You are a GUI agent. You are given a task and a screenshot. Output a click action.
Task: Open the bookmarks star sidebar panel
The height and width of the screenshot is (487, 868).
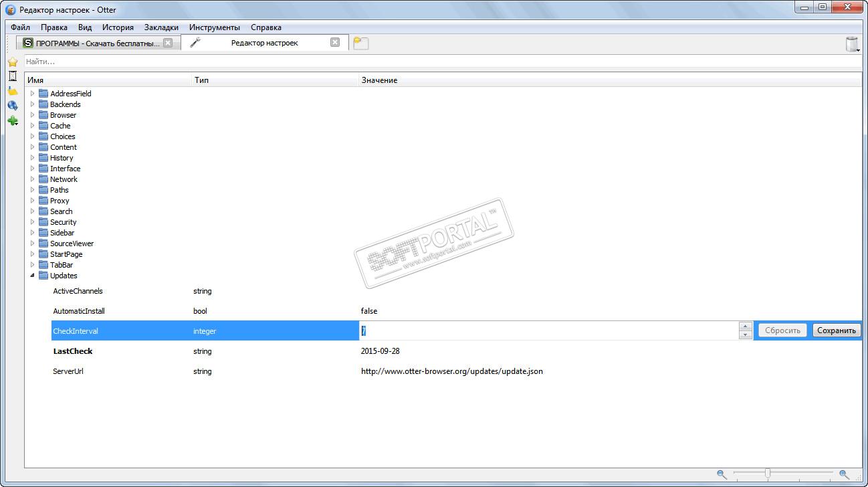[x=12, y=62]
